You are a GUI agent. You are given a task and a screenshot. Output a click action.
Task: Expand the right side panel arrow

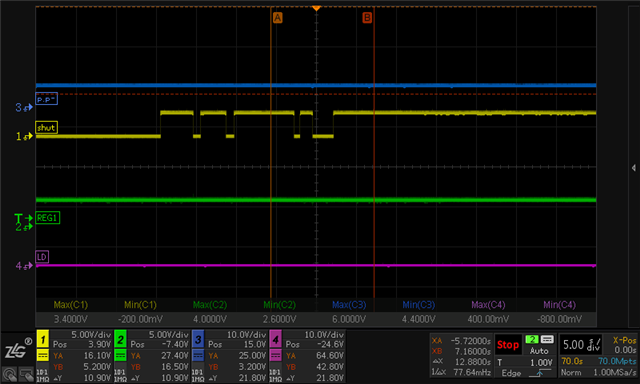633,168
